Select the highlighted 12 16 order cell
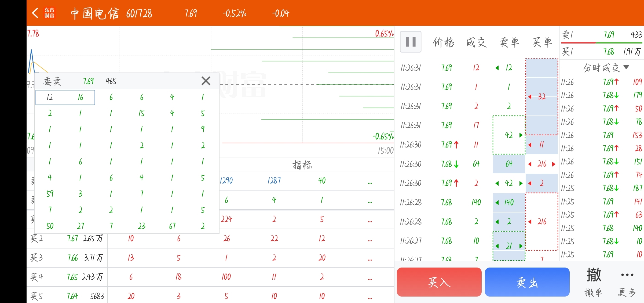 click(65, 97)
